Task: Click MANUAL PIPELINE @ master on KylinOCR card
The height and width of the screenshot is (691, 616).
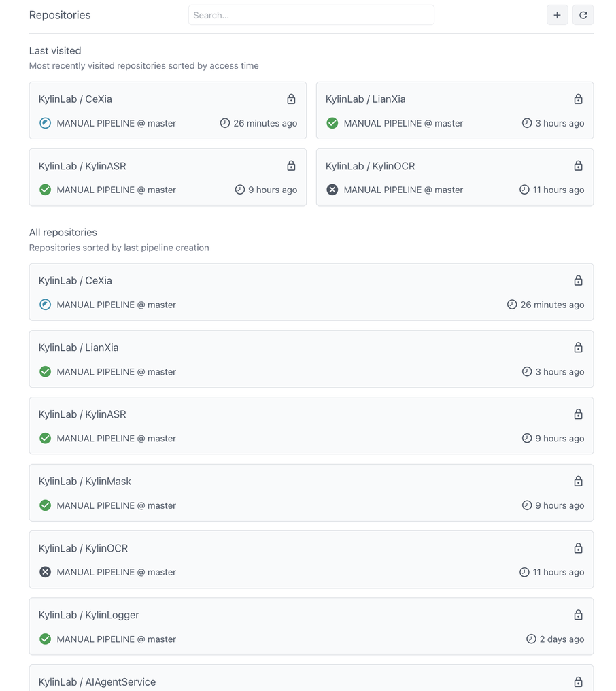Action: click(x=403, y=190)
